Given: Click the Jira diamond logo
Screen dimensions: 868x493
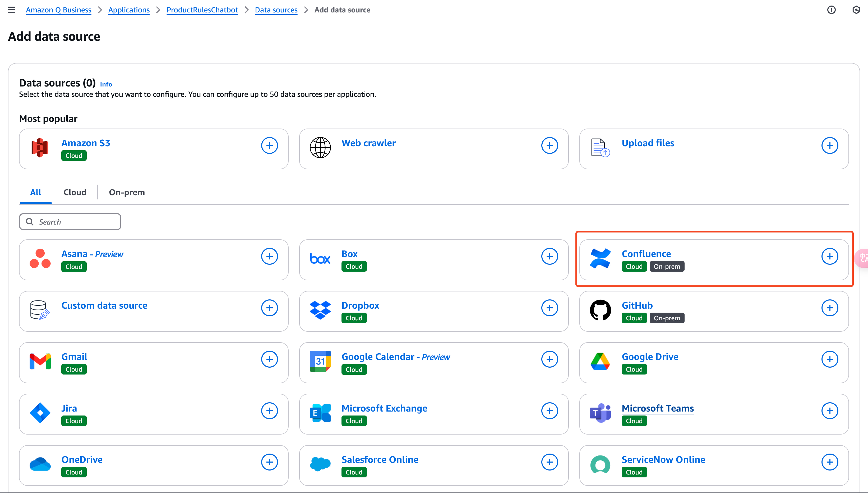Looking at the screenshot, I should (x=40, y=413).
